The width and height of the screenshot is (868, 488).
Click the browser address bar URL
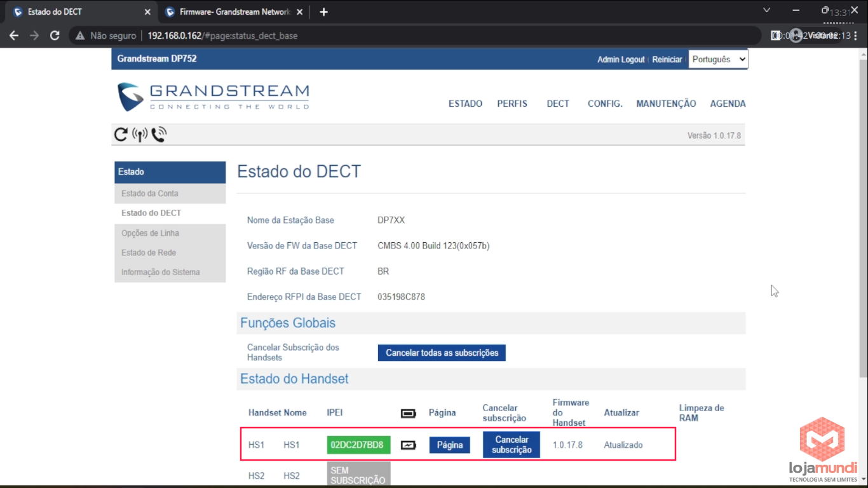(x=222, y=36)
